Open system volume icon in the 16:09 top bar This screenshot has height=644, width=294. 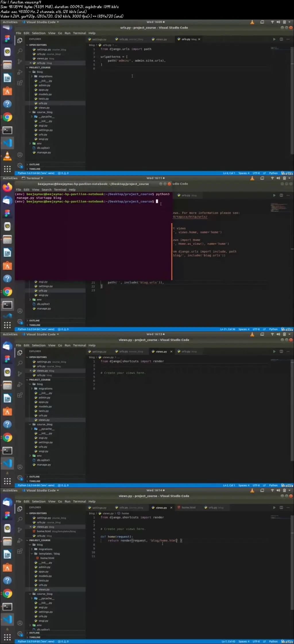tap(278, 22)
